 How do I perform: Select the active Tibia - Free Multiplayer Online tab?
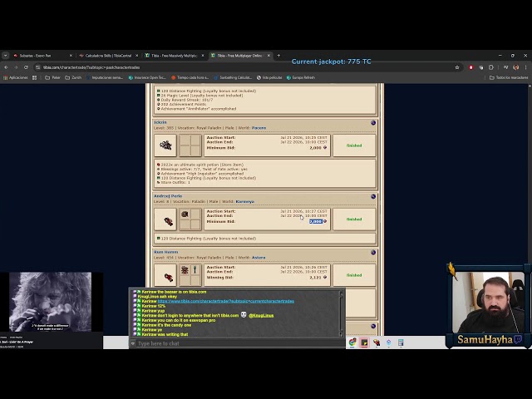(x=239, y=56)
